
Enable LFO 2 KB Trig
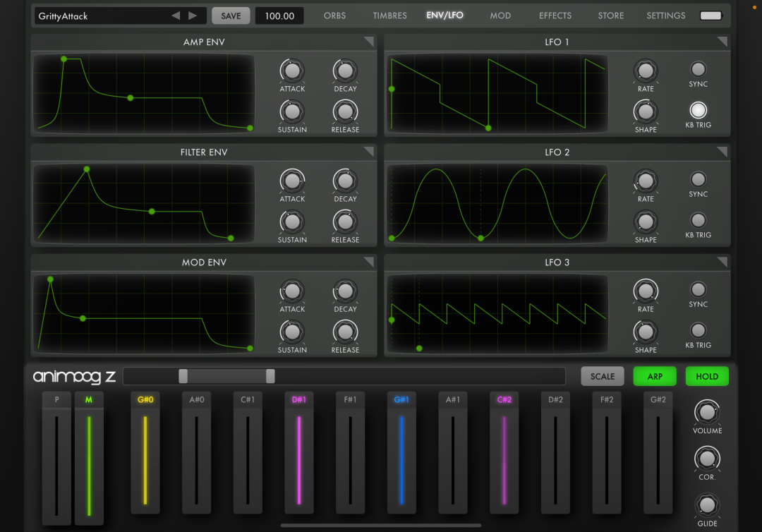tap(698, 221)
